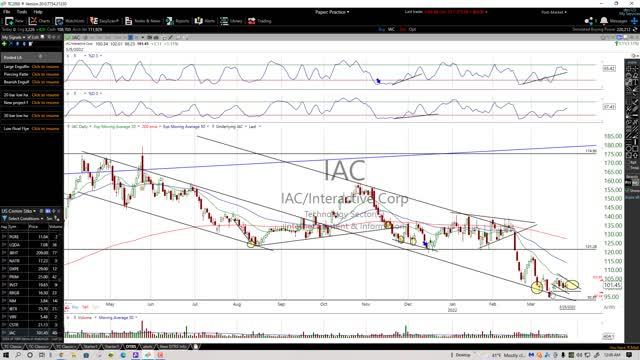Toggle the flag on the PGRE row
The height and width of the screenshot is (360, 640).
[4, 237]
